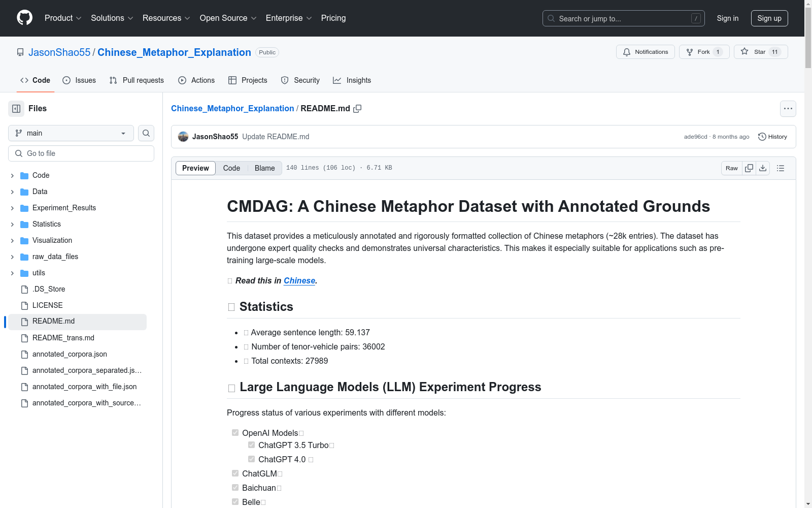812x508 pixels.
Task: Copy the README.md file path
Action: (x=357, y=109)
